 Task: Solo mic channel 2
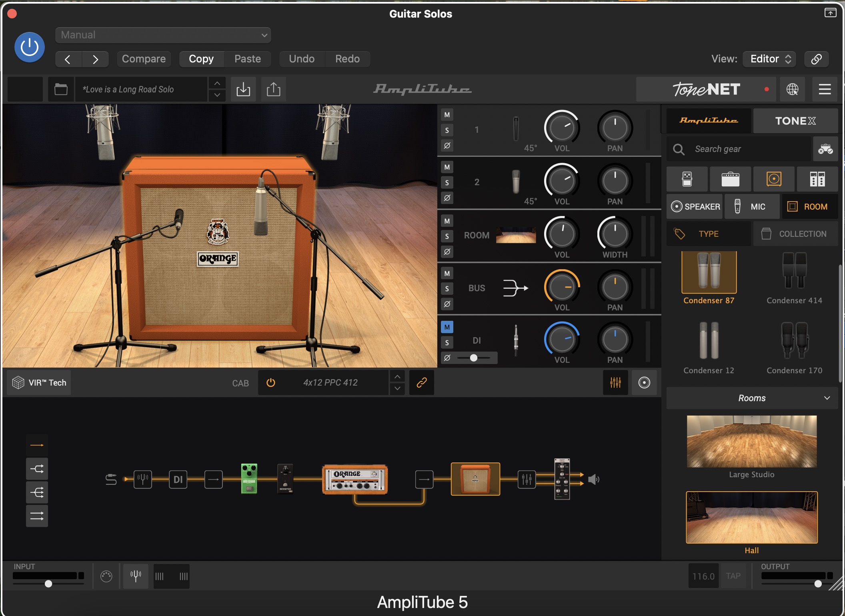(x=447, y=183)
